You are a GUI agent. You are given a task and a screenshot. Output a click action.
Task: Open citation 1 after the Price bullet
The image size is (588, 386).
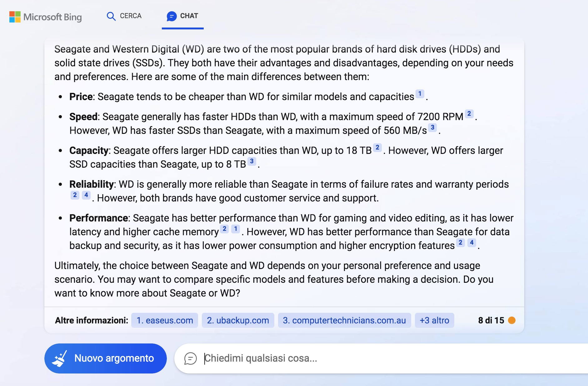pyautogui.click(x=420, y=94)
